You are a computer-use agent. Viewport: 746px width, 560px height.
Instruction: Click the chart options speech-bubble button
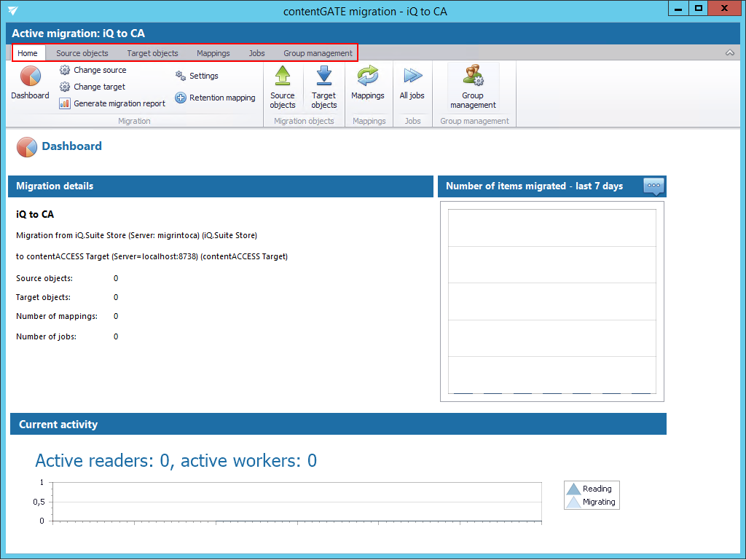pyautogui.click(x=653, y=186)
